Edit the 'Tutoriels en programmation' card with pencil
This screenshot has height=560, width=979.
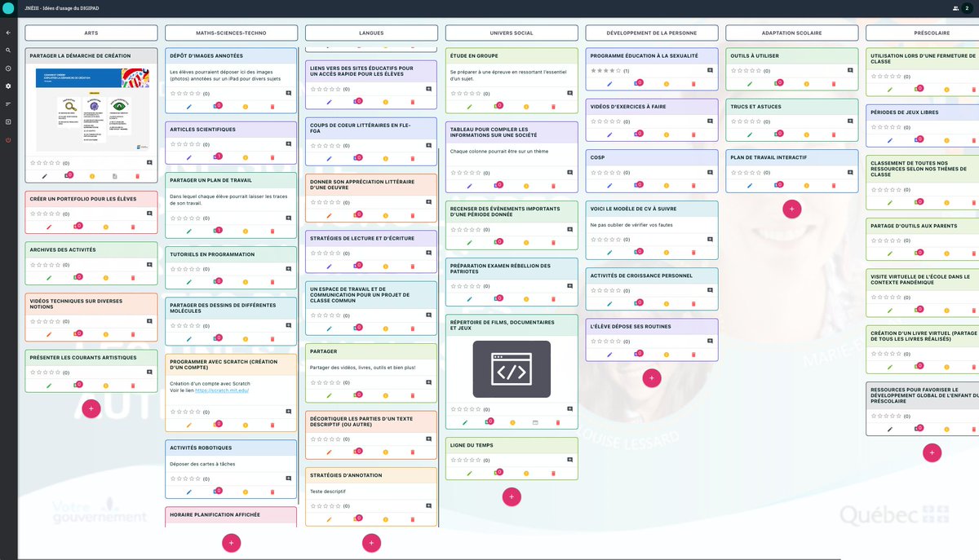pos(188,281)
